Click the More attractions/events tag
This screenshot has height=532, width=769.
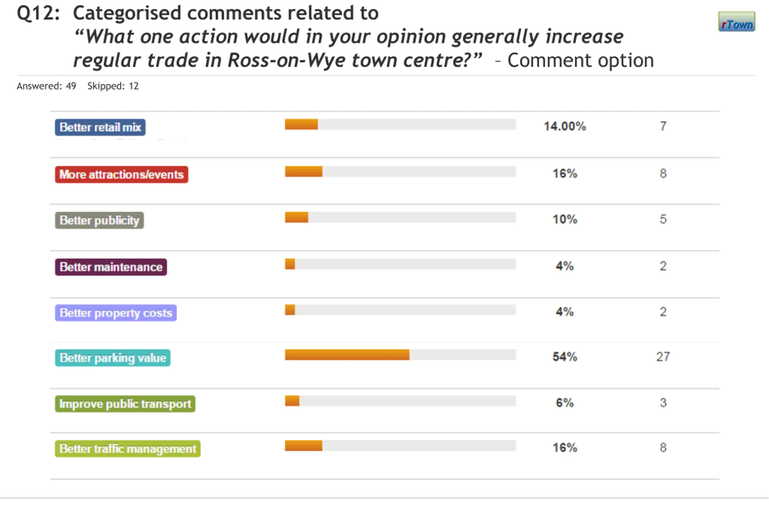[x=121, y=175]
